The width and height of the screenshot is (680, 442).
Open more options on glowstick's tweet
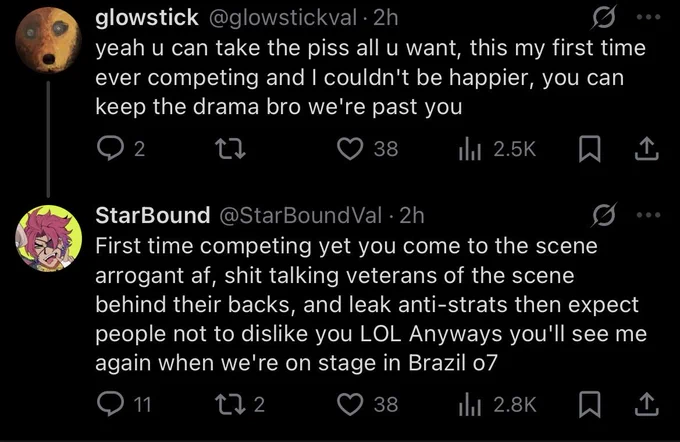point(648,17)
